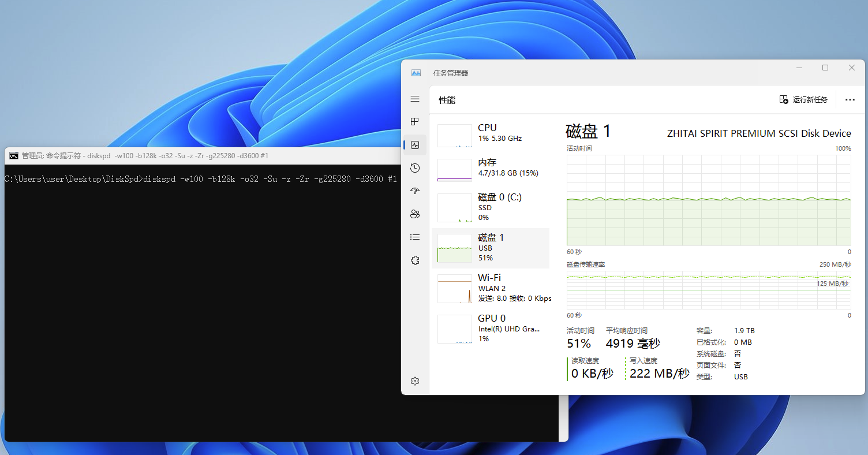Click the 0 KB/秒 read speed value
The height and width of the screenshot is (455, 868).
[592, 373]
